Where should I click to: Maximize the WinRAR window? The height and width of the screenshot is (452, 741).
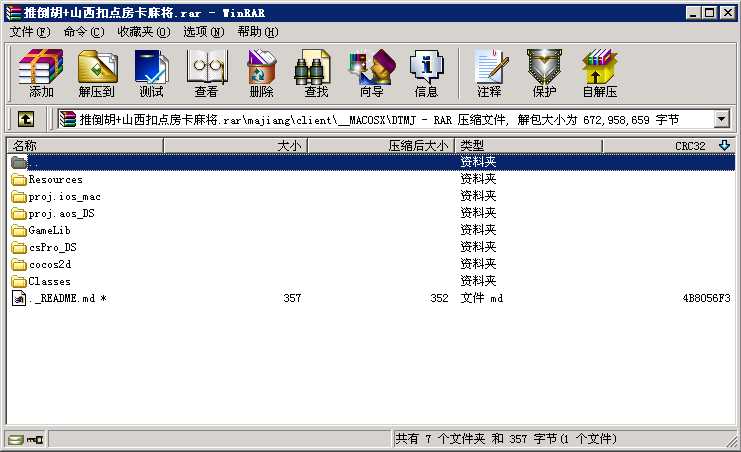pos(709,13)
